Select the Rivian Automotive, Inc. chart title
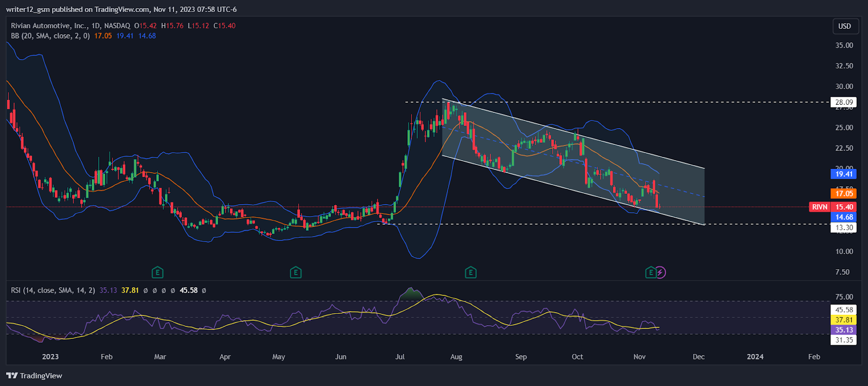The image size is (868, 386). (x=71, y=26)
